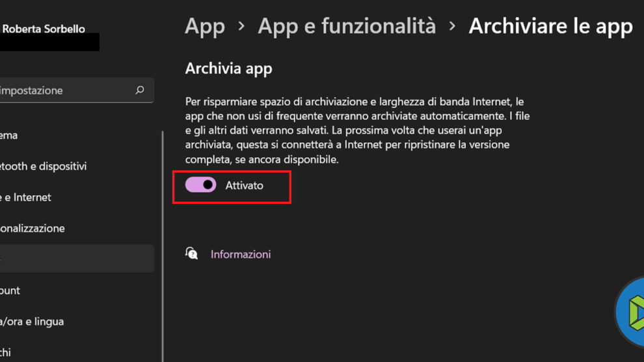The height and width of the screenshot is (362, 644).
Task: Select Sistema in the sidebar
Action: pyautogui.click(x=9, y=135)
